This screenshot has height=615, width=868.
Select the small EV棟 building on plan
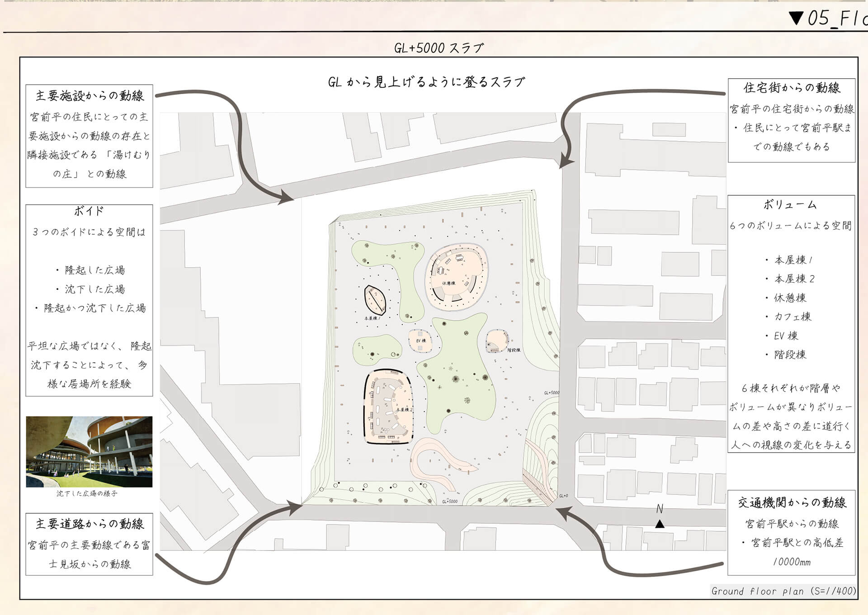click(x=420, y=341)
